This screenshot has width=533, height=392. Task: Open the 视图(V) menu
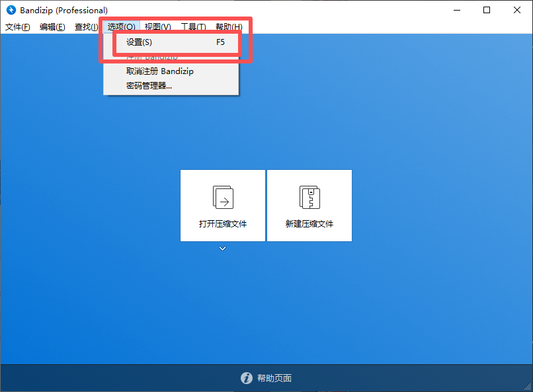(158, 27)
